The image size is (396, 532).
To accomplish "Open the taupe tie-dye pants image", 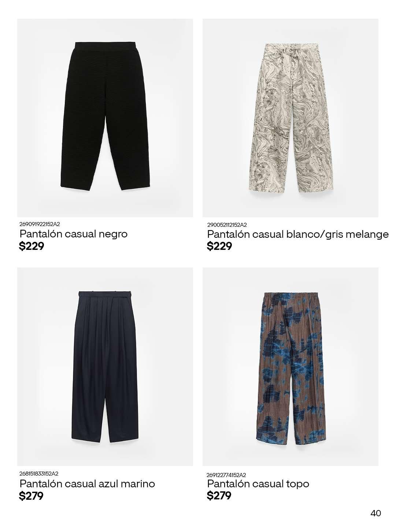I will (x=290, y=366).
